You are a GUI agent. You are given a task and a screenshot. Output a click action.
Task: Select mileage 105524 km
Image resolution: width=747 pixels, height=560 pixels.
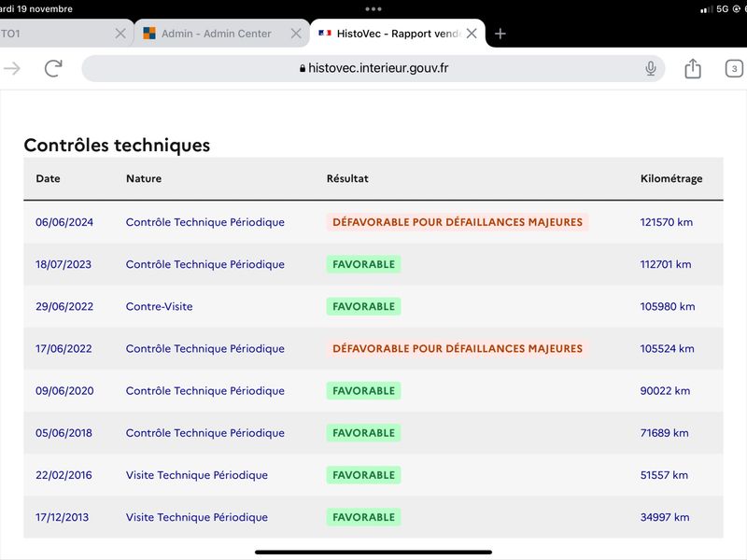[667, 348]
